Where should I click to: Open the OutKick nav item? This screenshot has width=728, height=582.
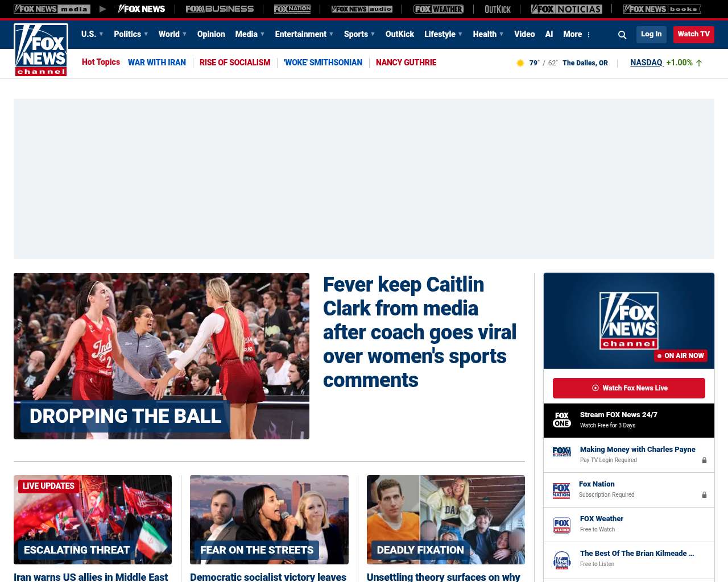pyautogui.click(x=400, y=34)
